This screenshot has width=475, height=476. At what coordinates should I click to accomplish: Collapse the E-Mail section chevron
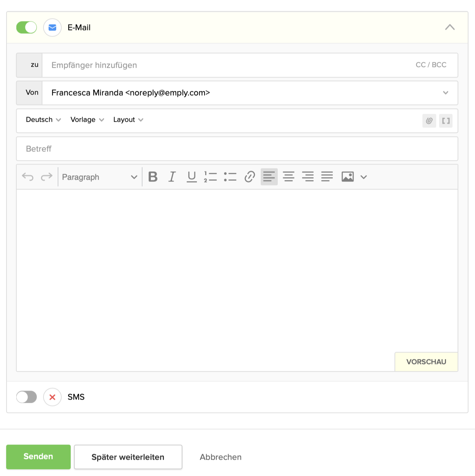tap(450, 28)
